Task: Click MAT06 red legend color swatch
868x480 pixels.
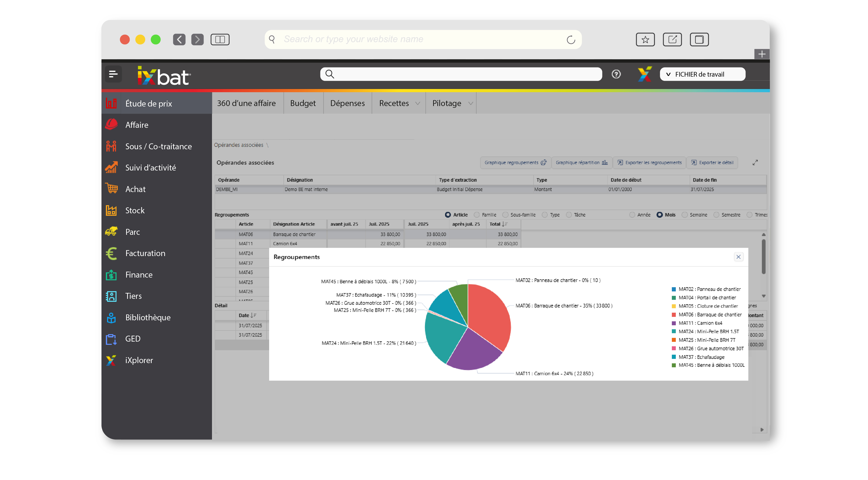Action: click(674, 315)
